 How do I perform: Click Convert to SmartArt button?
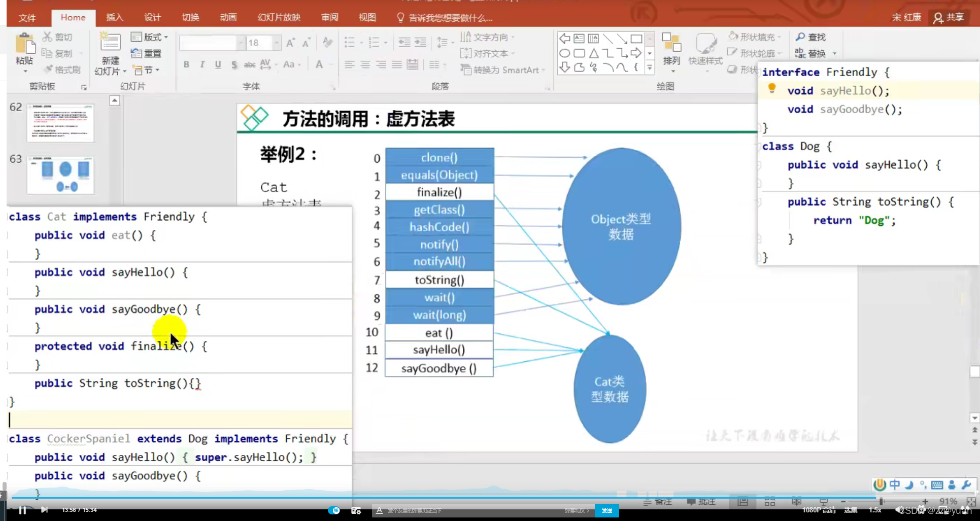502,70
